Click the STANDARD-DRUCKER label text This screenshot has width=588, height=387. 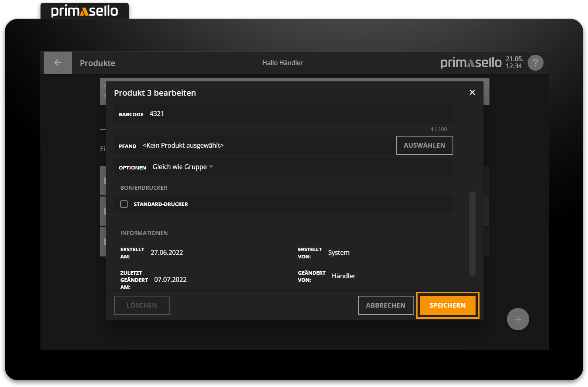[161, 204]
